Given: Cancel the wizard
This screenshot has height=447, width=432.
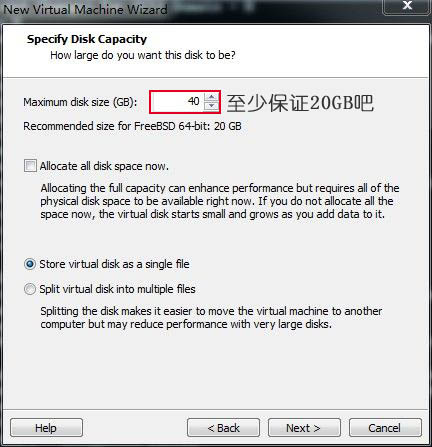Looking at the screenshot, I should [385, 428].
